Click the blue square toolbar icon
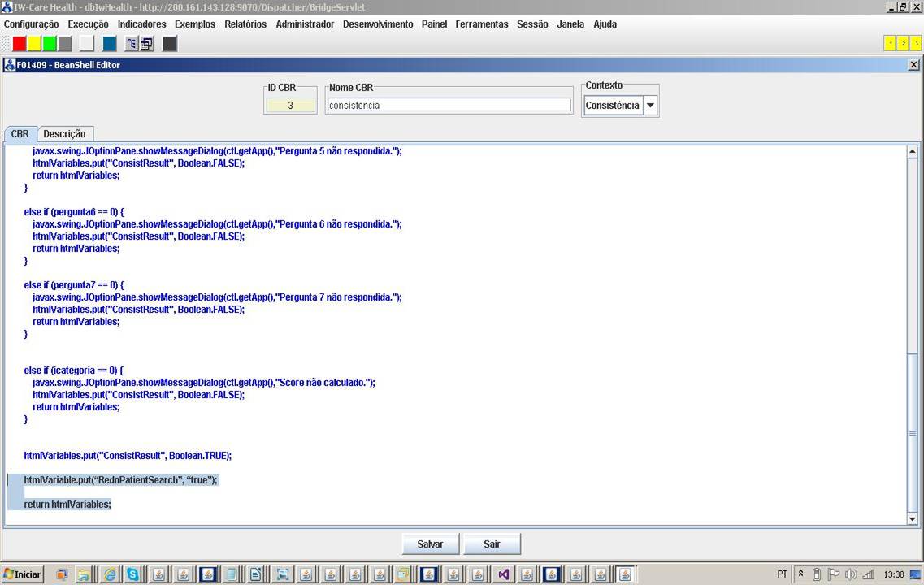This screenshot has height=585, width=924. pyautogui.click(x=110, y=44)
